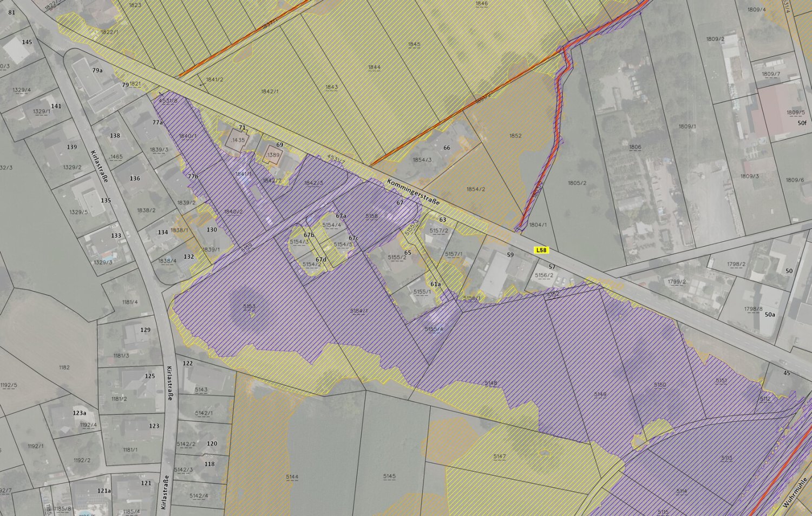
Task: Select building footprint 1435
Action: pos(238,140)
